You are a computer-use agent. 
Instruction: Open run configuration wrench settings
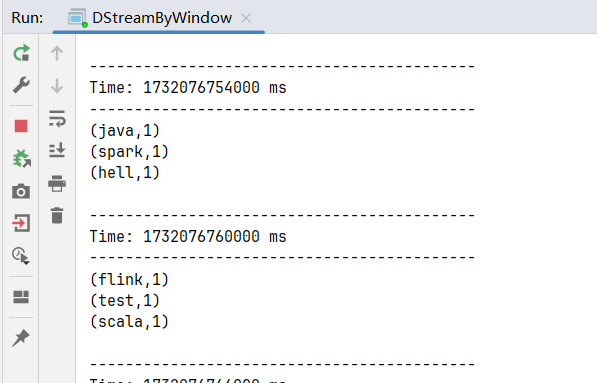[x=21, y=85]
